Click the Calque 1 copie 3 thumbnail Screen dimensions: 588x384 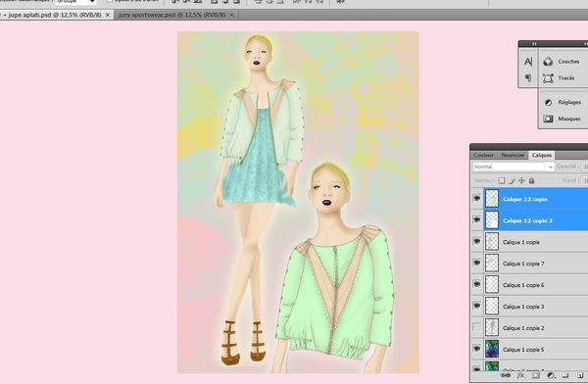tap(492, 306)
